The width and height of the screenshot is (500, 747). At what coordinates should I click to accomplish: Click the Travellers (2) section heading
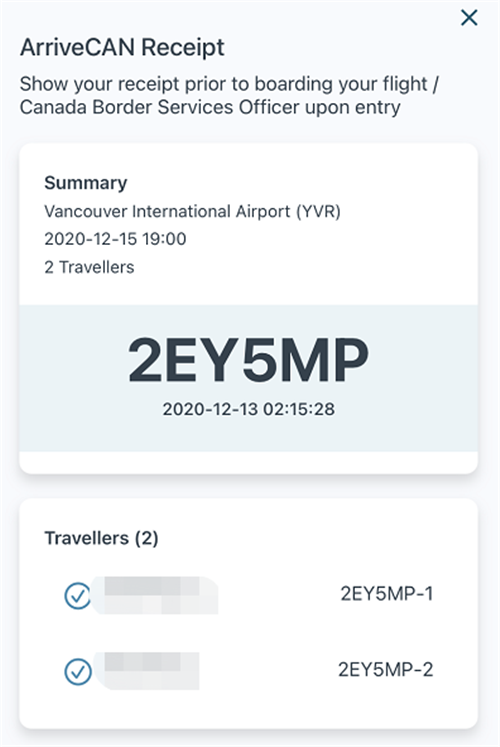[101, 538]
